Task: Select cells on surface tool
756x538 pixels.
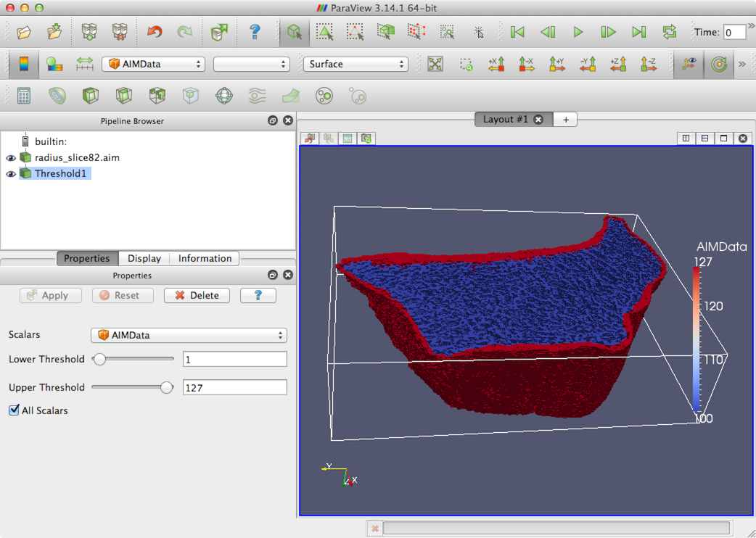Action: [325, 32]
